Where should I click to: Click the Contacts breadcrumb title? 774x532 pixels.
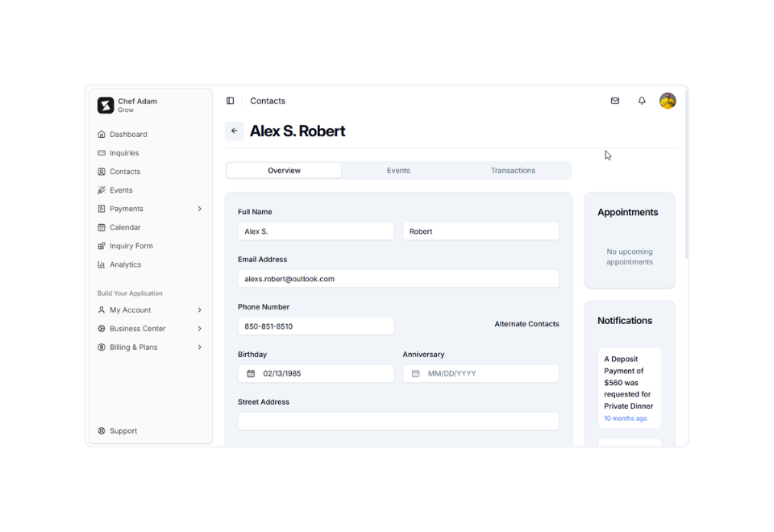point(268,101)
